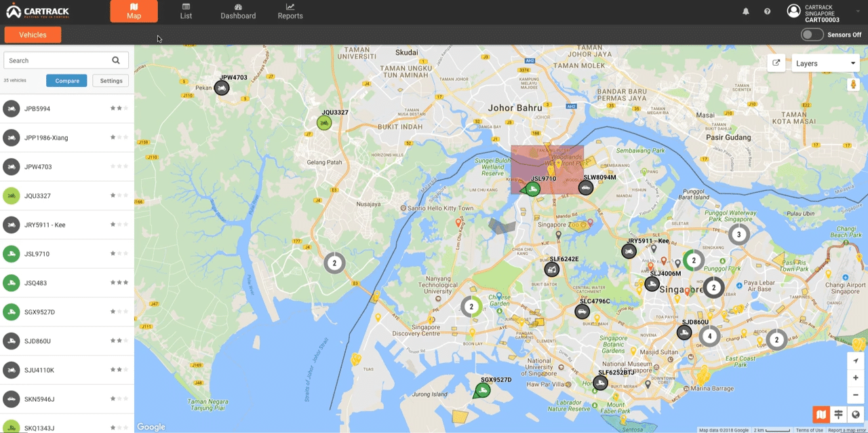
Task: Click the Report a map error link
Action: (x=844, y=430)
